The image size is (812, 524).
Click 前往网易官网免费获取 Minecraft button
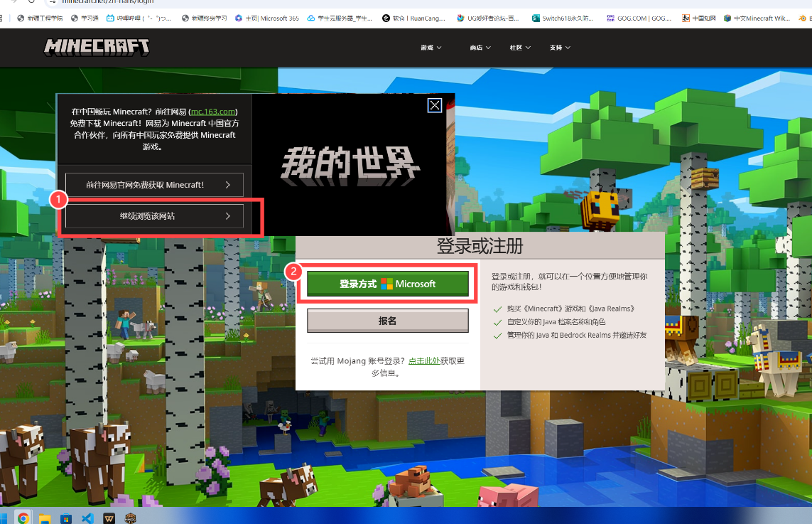point(154,185)
